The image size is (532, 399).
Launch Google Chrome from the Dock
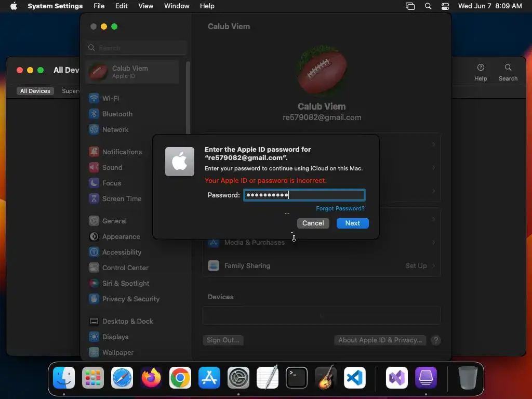coord(180,378)
